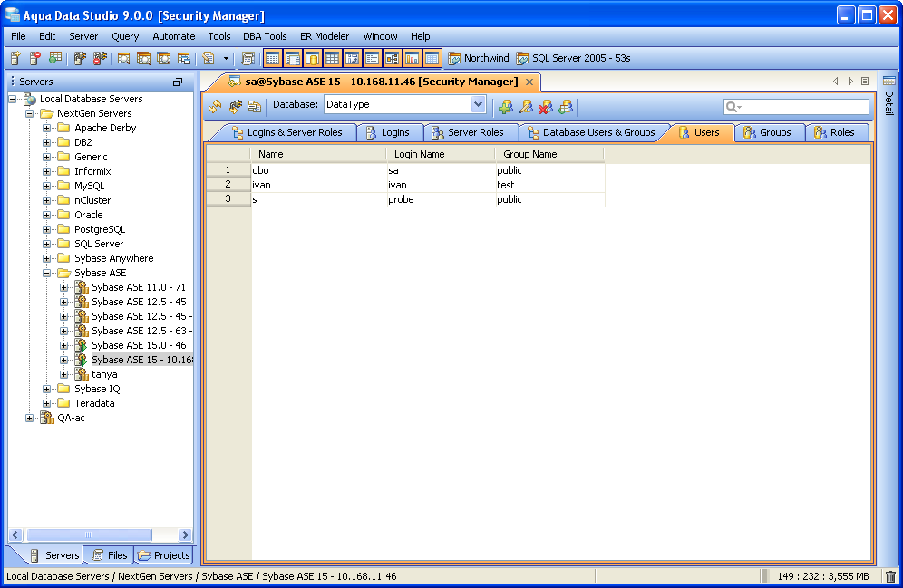
Task: Open the File menu
Action: [18, 36]
